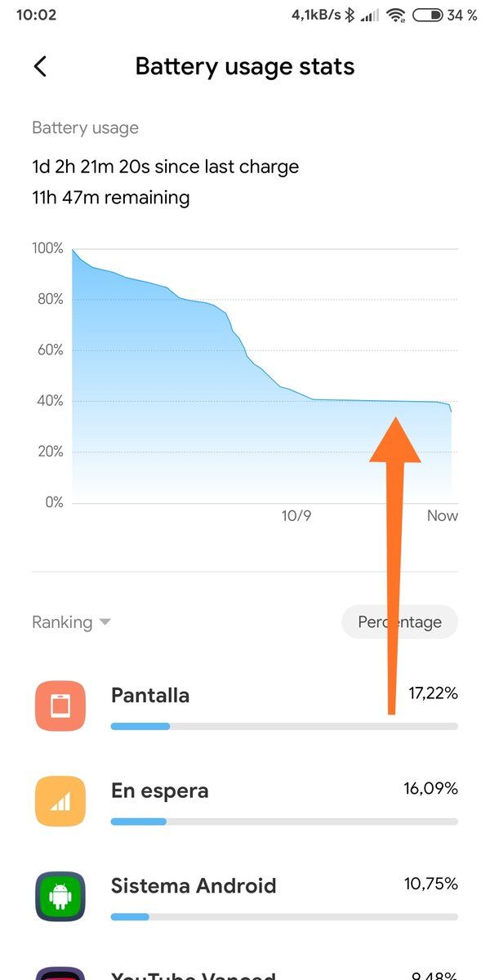Image resolution: width=490 pixels, height=980 pixels.
Task: Tap the battery indicator in status bar
Action: pyautogui.click(x=428, y=15)
